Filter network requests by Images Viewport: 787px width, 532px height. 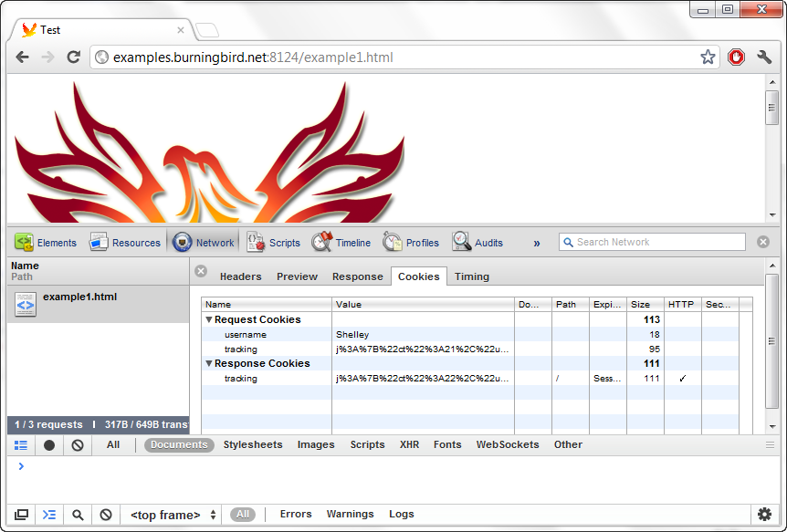coord(316,444)
